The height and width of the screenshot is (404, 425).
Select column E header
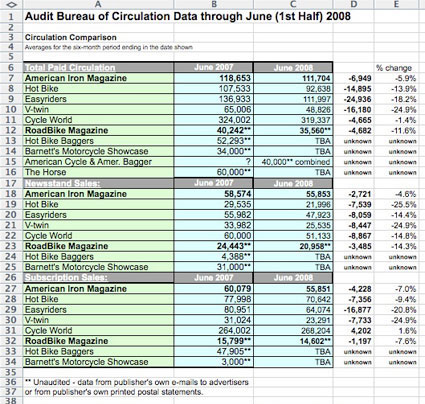[x=396, y=4]
